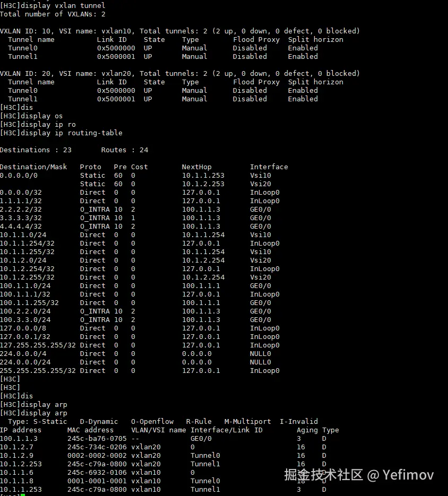Click ARP entry IP 10.1.1.253
Viewport: 448px width, 496px height.
click(21, 490)
